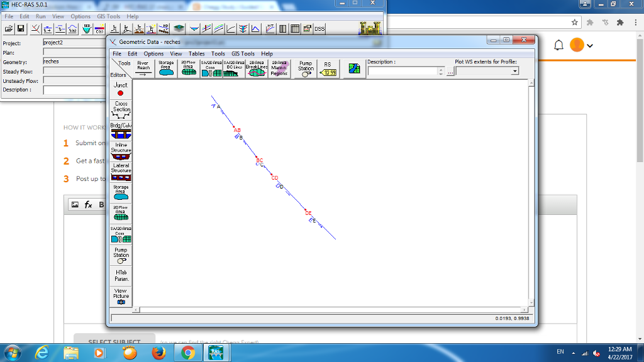Viewport: 644px width, 362px height.
Task: Open the Tables menu in Geometric Data
Action: pos(196,54)
